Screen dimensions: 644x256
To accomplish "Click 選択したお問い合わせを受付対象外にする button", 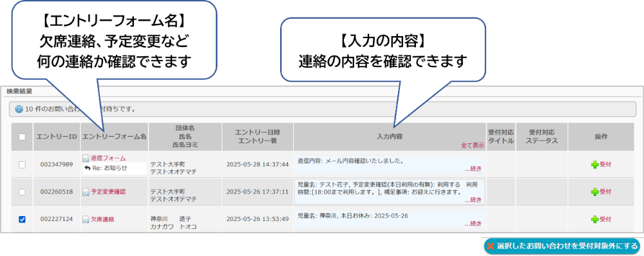I will (x=562, y=246).
